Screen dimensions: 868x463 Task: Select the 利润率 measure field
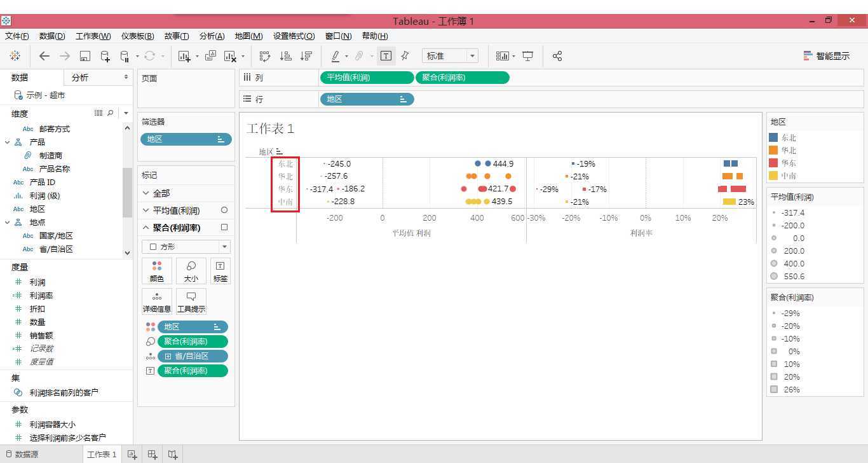(x=41, y=296)
